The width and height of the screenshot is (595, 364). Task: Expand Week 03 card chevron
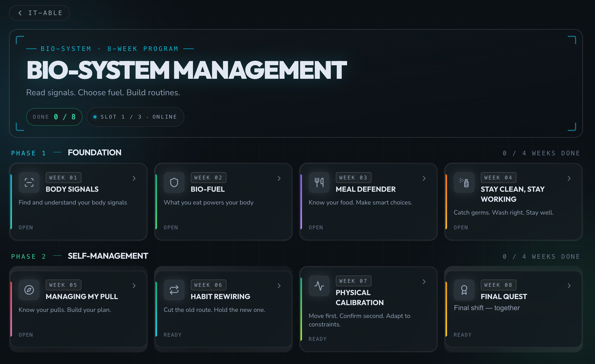pos(424,178)
